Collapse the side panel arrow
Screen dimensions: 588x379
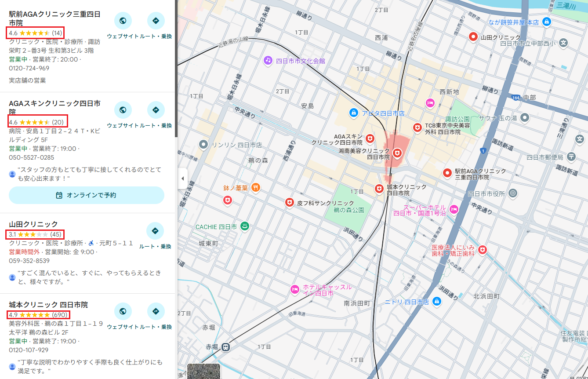182,179
